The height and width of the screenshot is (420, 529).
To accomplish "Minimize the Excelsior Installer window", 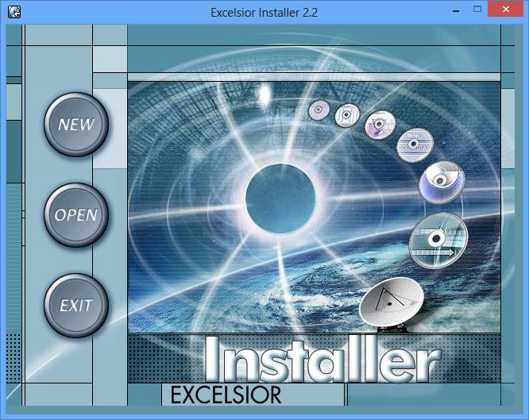I will pos(456,10).
